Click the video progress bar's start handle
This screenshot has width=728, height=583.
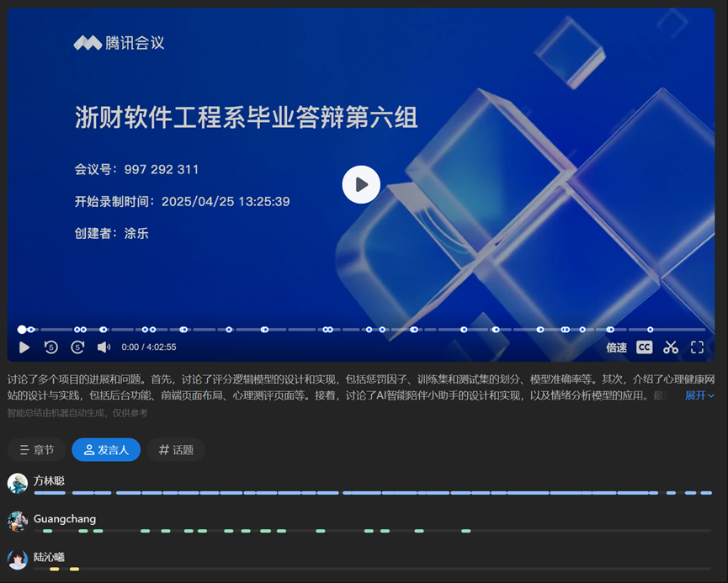22,330
